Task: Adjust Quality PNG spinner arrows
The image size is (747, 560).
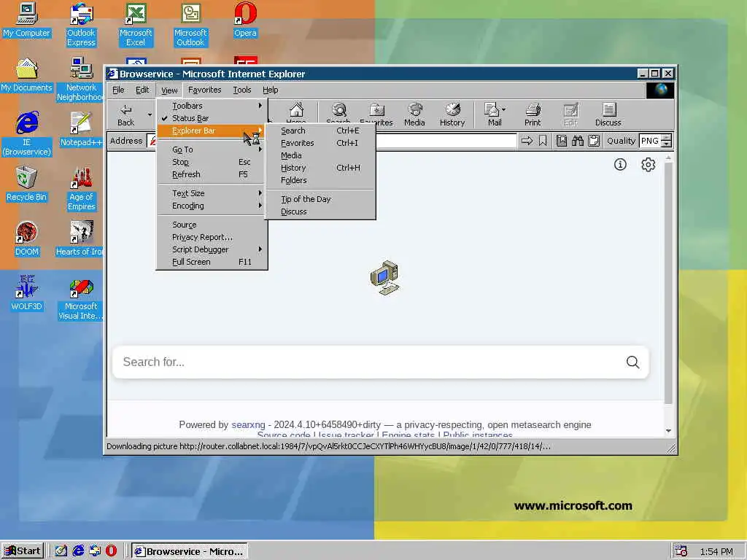Action: [667, 141]
